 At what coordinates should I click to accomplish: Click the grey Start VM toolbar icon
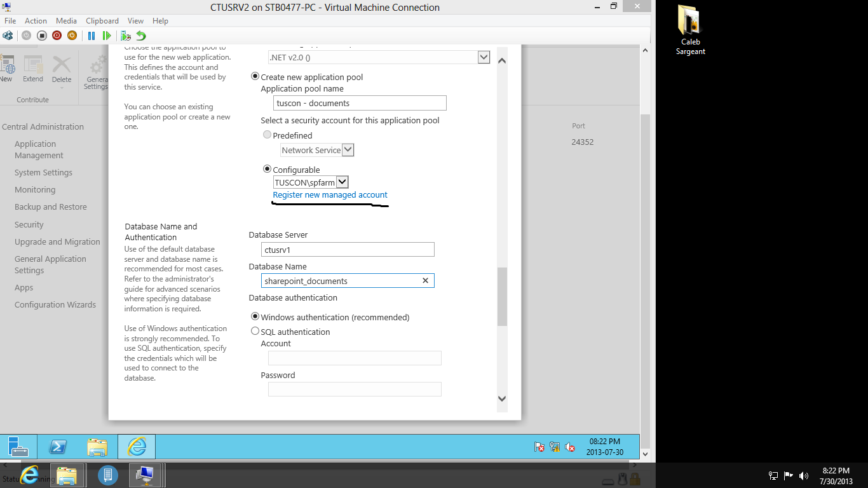pos(27,36)
